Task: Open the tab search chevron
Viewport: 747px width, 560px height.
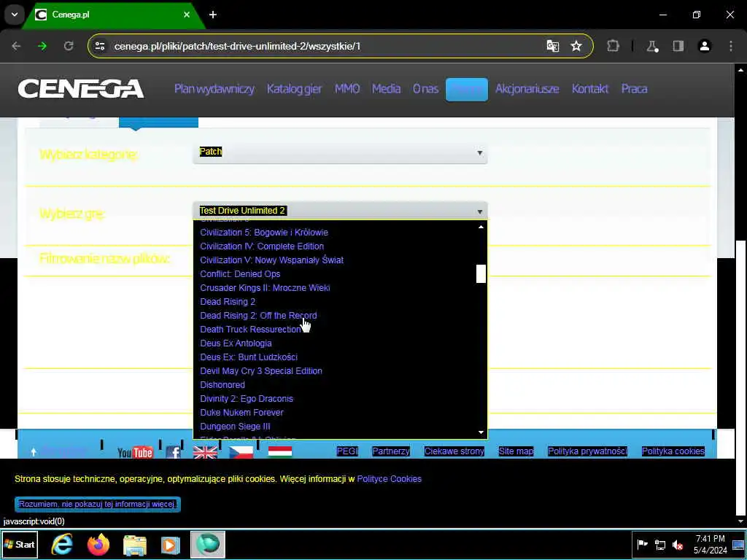Action: (15, 15)
